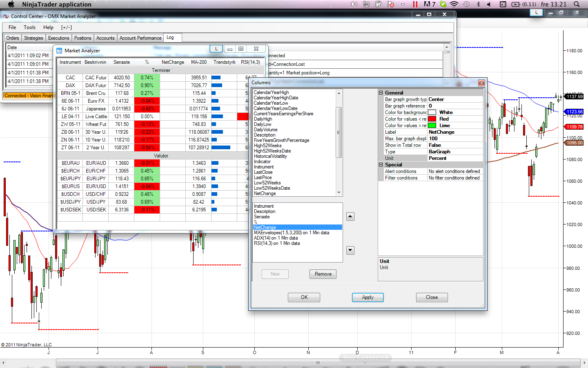The width and height of the screenshot is (588, 368).
Task: Click OK in the Columns dialog
Action: 304,297
